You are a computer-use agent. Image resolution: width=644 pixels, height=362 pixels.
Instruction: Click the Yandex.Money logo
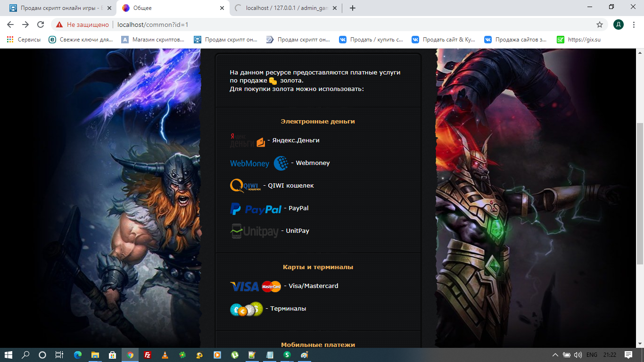click(x=248, y=140)
